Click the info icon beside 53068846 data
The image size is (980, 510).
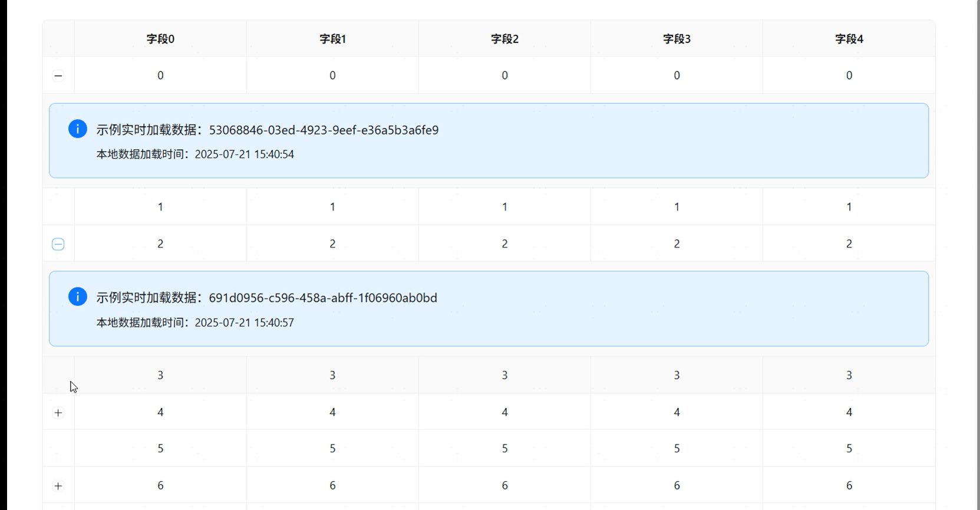point(78,129)
